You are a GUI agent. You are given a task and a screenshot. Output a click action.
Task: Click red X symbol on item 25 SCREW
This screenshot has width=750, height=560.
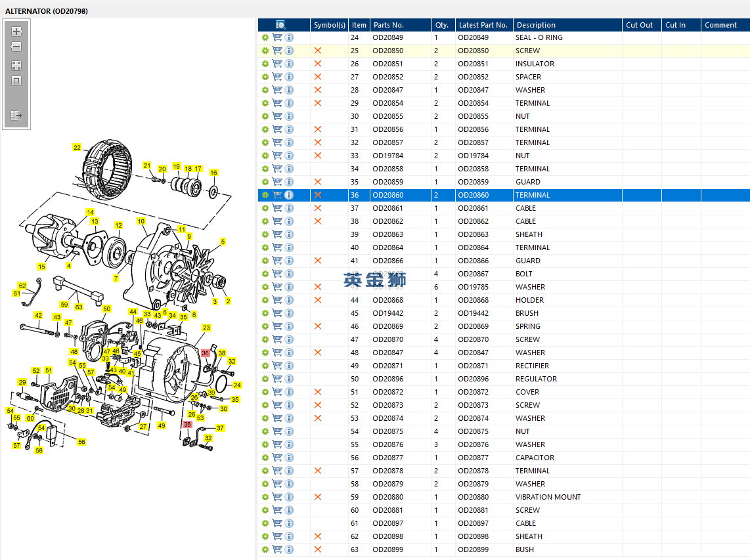[318, 51]
